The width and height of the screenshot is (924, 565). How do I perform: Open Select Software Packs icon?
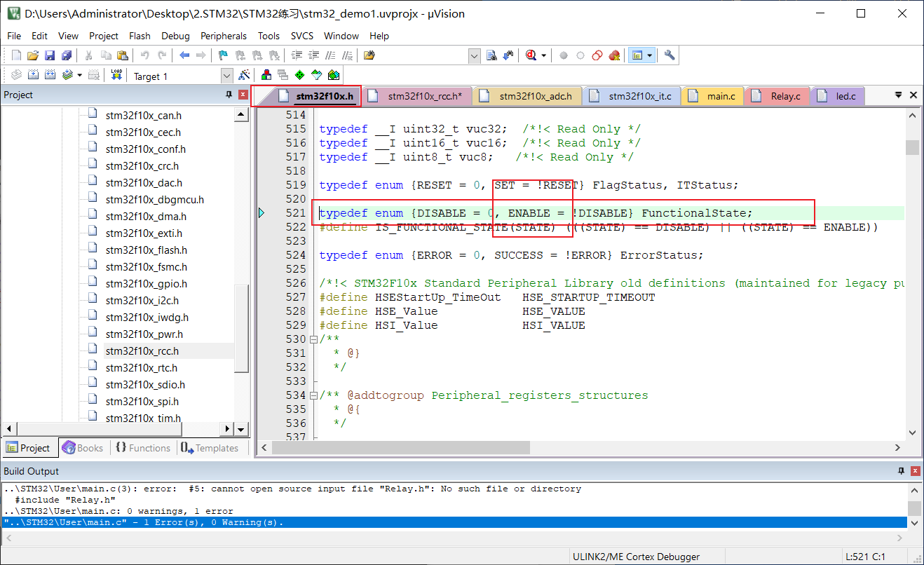click(317, 75)
